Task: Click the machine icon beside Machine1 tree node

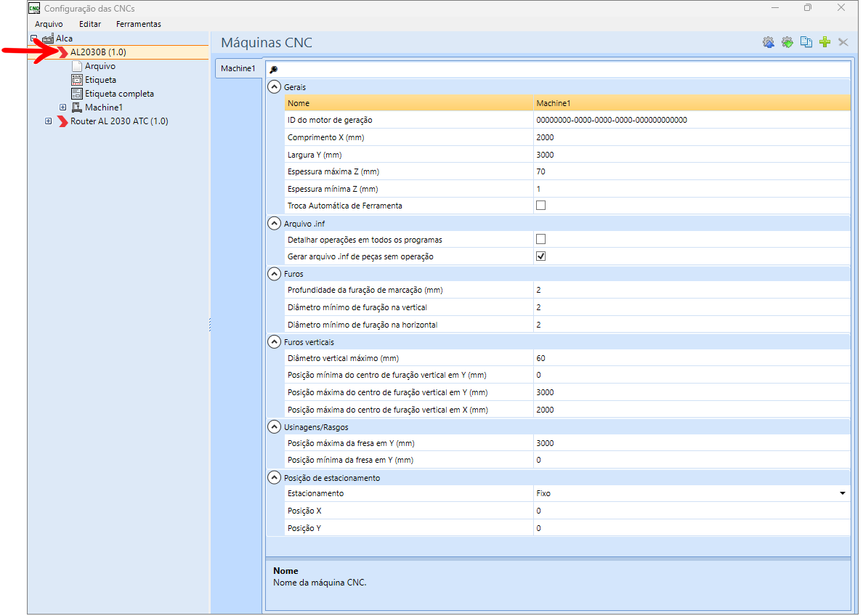Action: [77, 108]
